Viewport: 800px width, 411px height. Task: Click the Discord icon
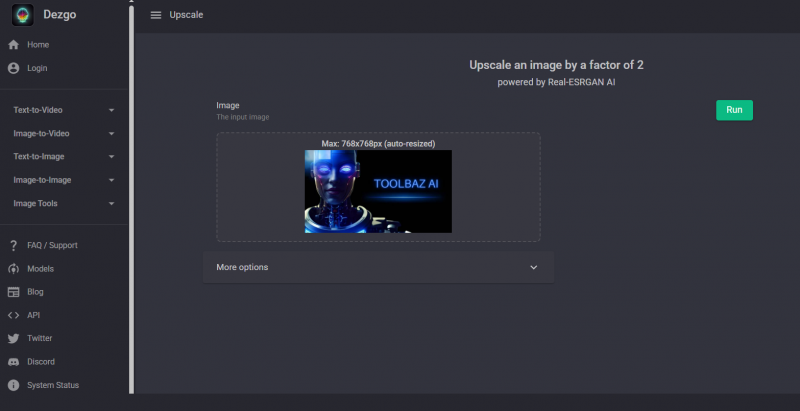(14, 362)
